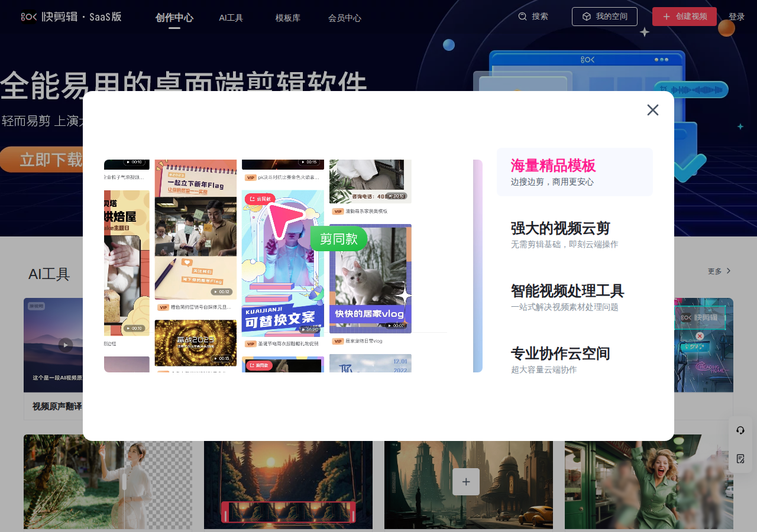Click 更多 link with chevron
This screenshot has width=757, height=532.
[x=719, y=271]
